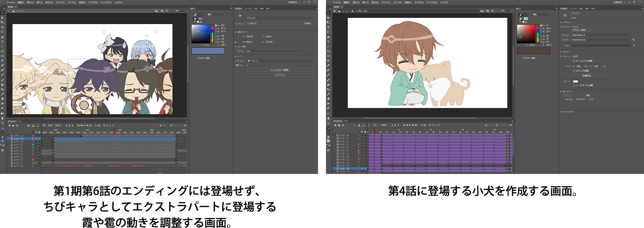Click スウォッチに追加 button in left color panel

pos(203,58)
